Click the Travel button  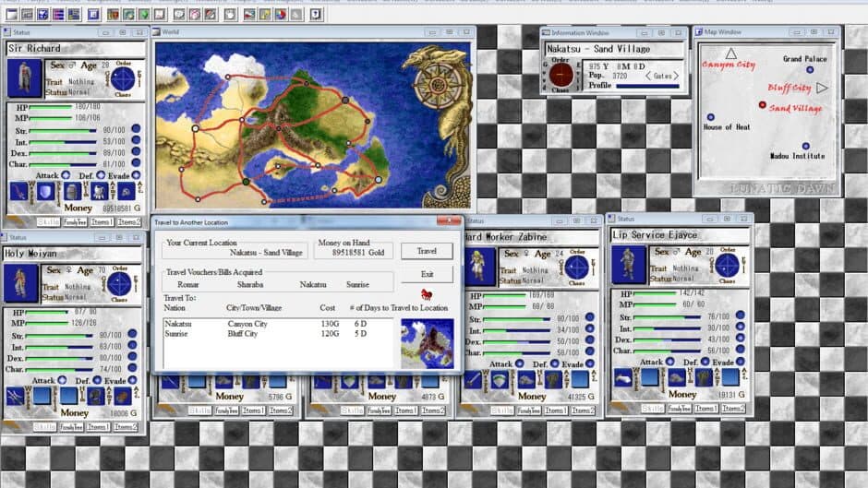tap(427, 251)
